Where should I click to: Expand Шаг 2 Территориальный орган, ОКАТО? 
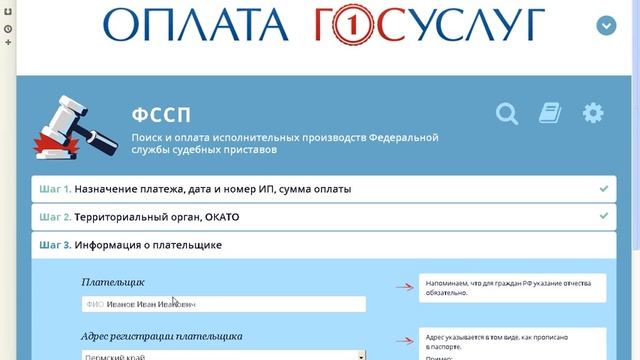pos(324,217)
